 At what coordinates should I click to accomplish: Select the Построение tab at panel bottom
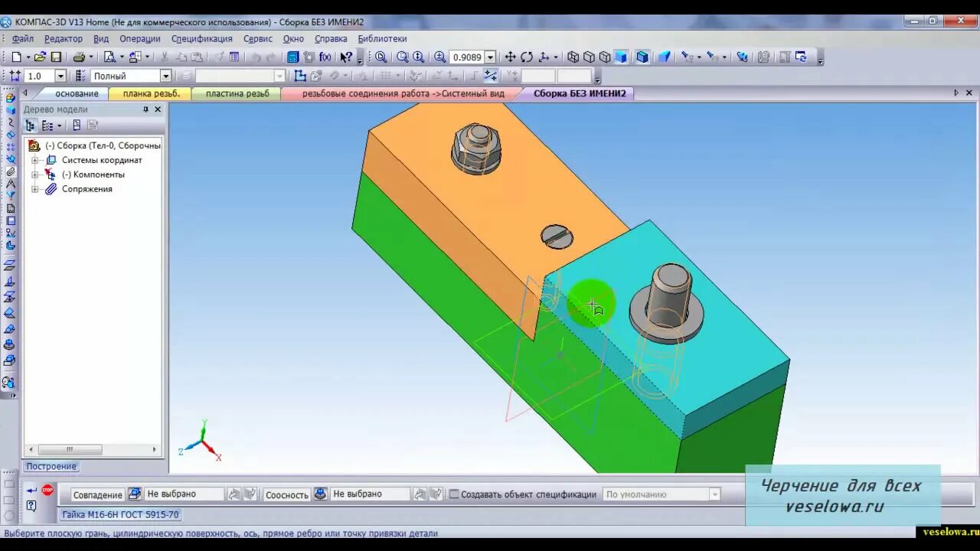tap(51, 466)
